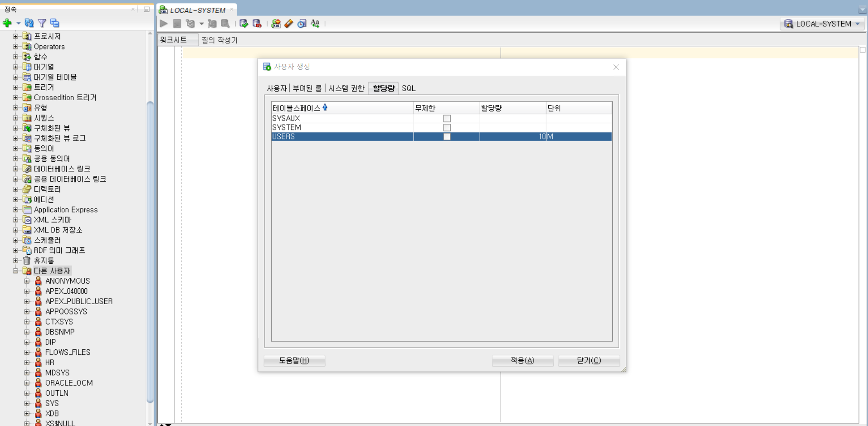The height and width of the screenshot is (426, 868).
Task: Click the SQL Tuning Advisor icon
Action: tap(225, 24)
